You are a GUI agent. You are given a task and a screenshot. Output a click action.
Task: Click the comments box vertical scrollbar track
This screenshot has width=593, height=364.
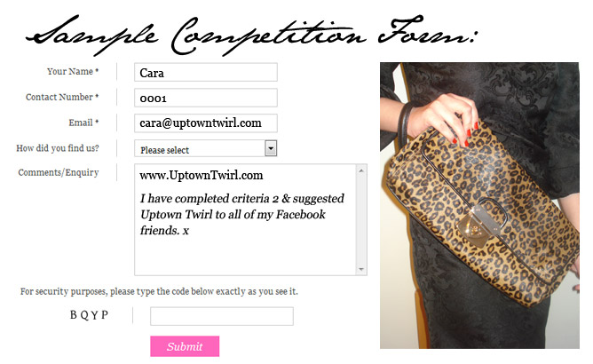pos(361,220)
